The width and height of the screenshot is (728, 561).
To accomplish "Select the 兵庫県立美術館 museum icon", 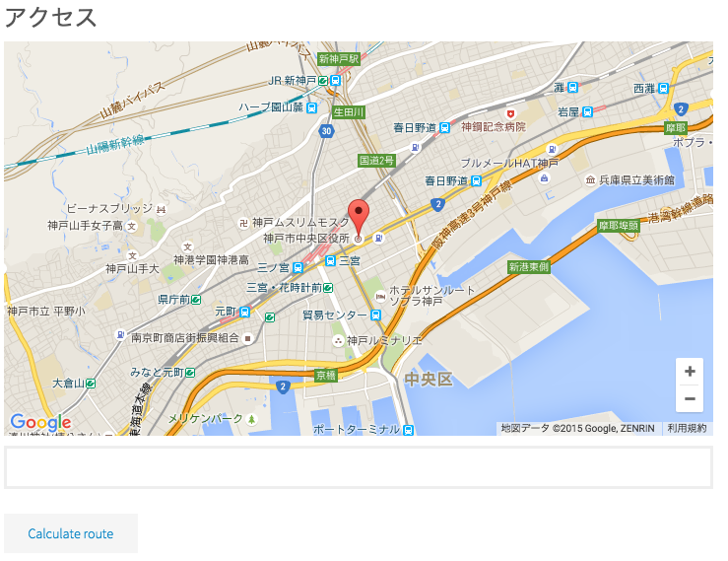I will tap(590, 179).
